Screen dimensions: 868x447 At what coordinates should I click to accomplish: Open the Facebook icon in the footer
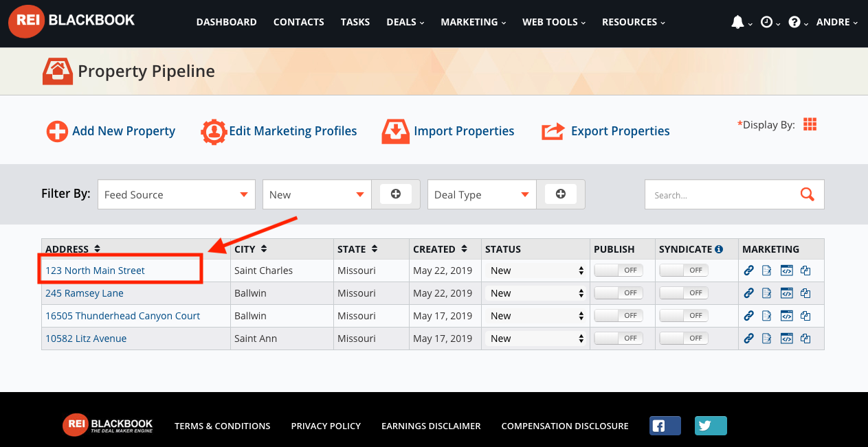pos(665,426)
